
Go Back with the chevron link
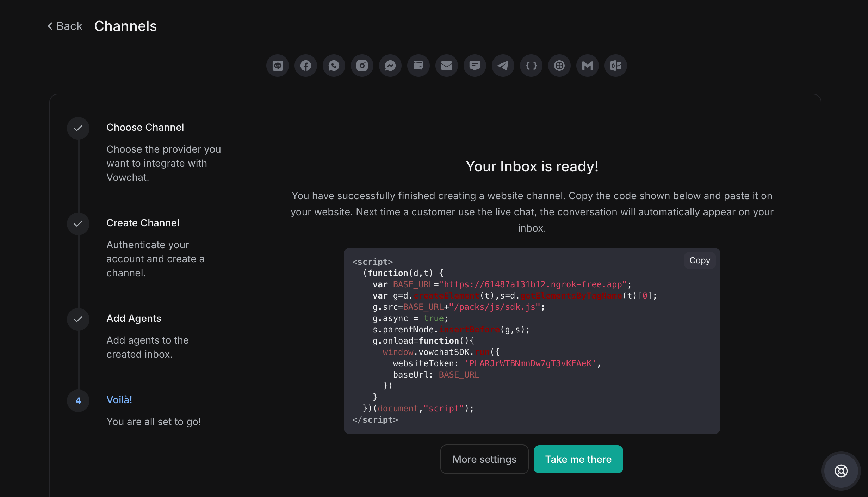tap(65, 26)
